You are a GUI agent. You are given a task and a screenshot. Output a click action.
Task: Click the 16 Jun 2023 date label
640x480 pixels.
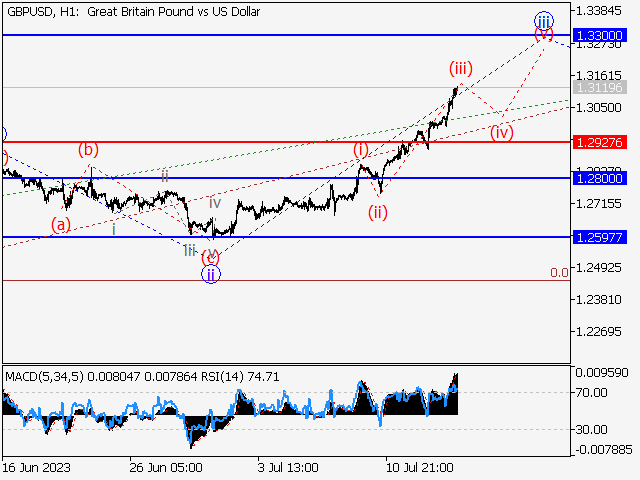coord(37,467)
